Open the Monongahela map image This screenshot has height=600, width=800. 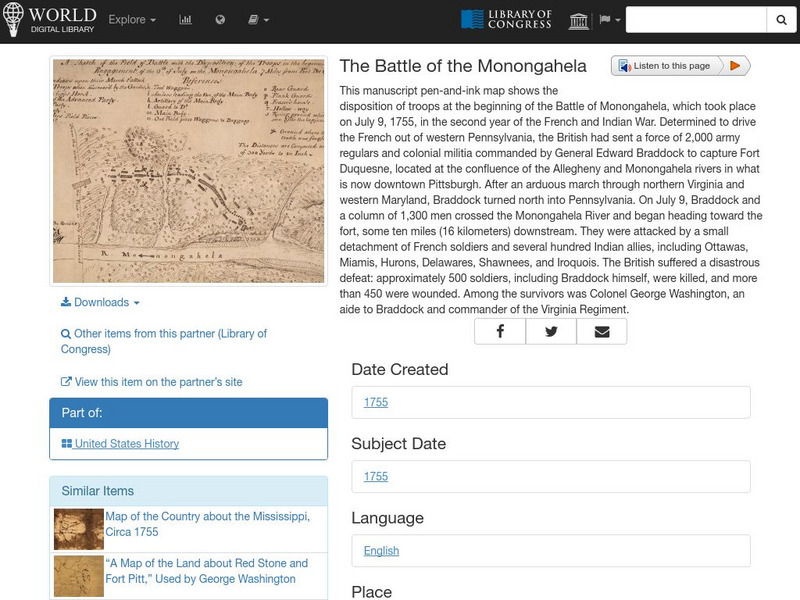click(x=188, y=171)
